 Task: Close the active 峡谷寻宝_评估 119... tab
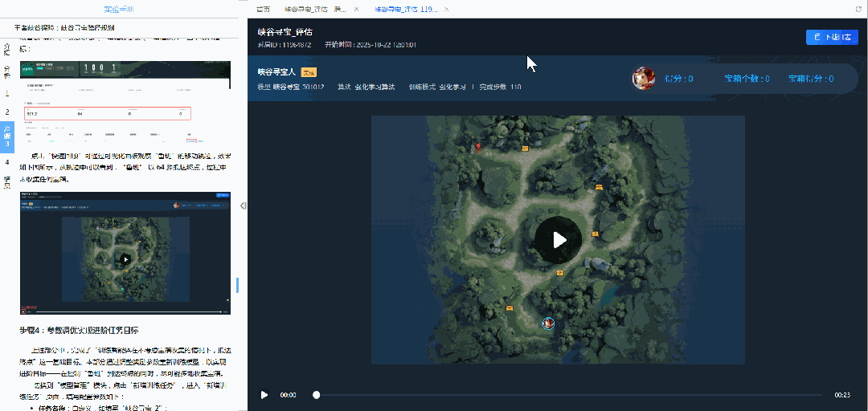(x=446, y=9)
